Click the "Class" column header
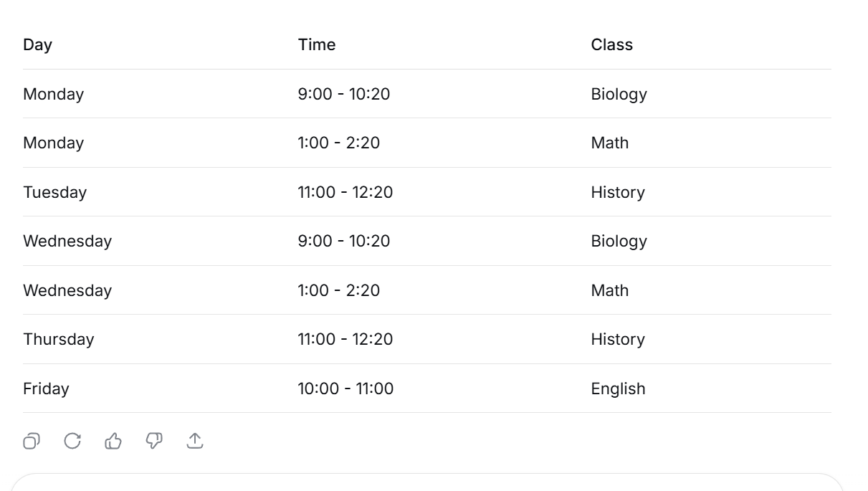This screenshot has height=491, width=868. coord(611,44)
